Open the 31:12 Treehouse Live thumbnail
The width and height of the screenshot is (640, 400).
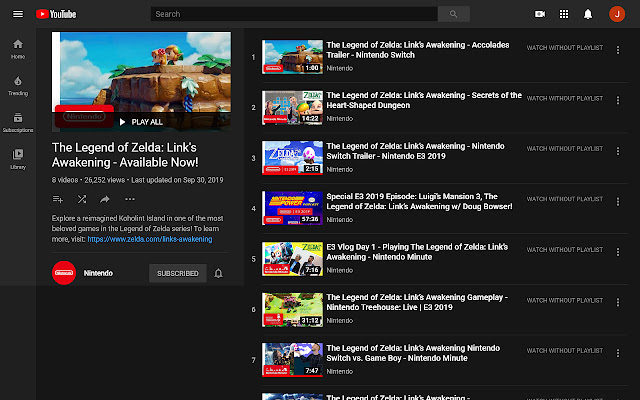(292, 309)
